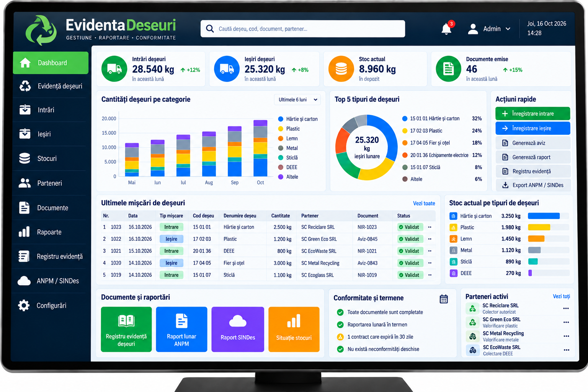This screenshot has height=392, width=588.
Task: Toggle Plastic legend entry in bar chart
Action: (x=289, y=129)
